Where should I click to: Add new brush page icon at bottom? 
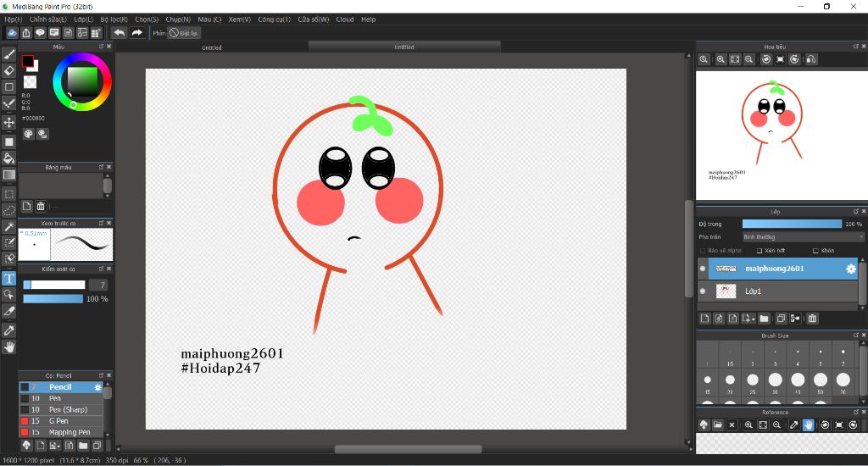[x=41, y=445]
